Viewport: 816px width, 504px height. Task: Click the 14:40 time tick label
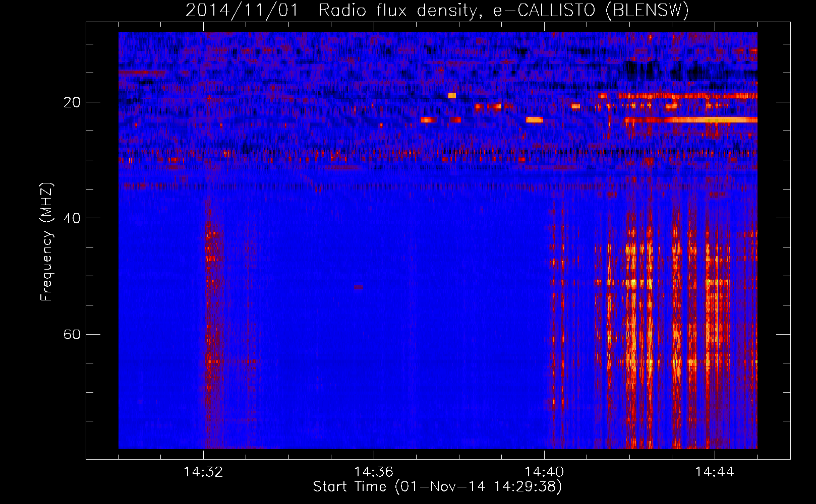[x=544, y=472]
